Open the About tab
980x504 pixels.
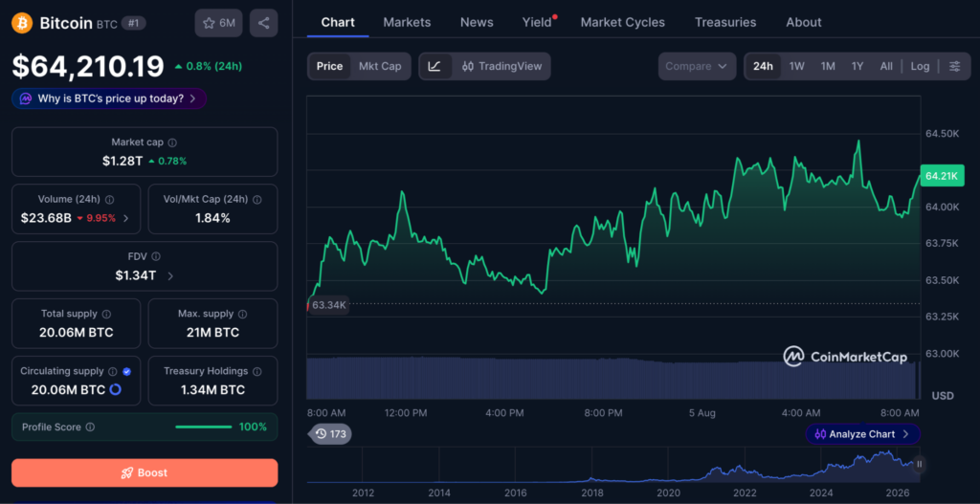pos(804,23)
